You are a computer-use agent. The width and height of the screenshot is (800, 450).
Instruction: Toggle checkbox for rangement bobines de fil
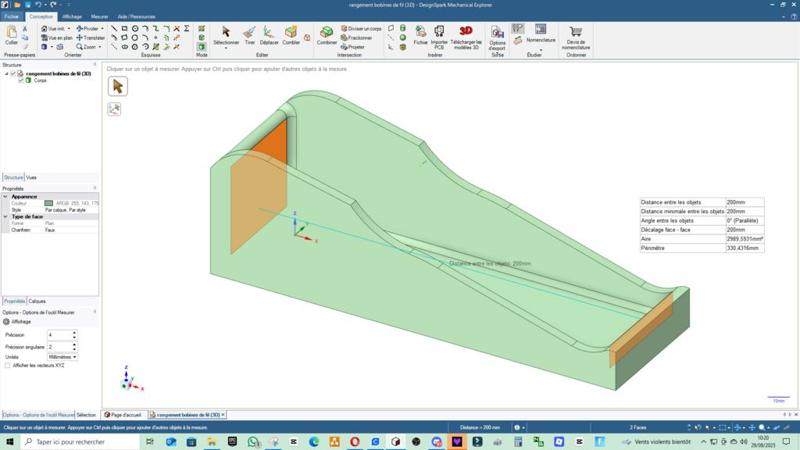pyautogui.click(x=13, y=73)
